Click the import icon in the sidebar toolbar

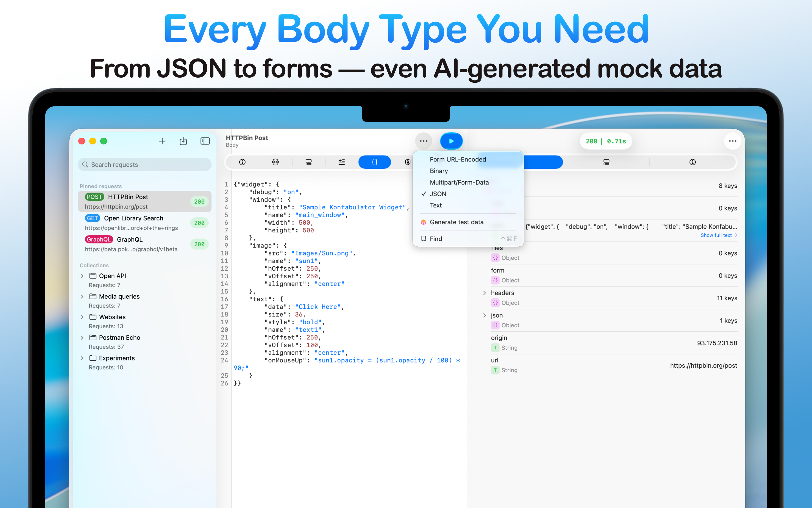(183, 141)
